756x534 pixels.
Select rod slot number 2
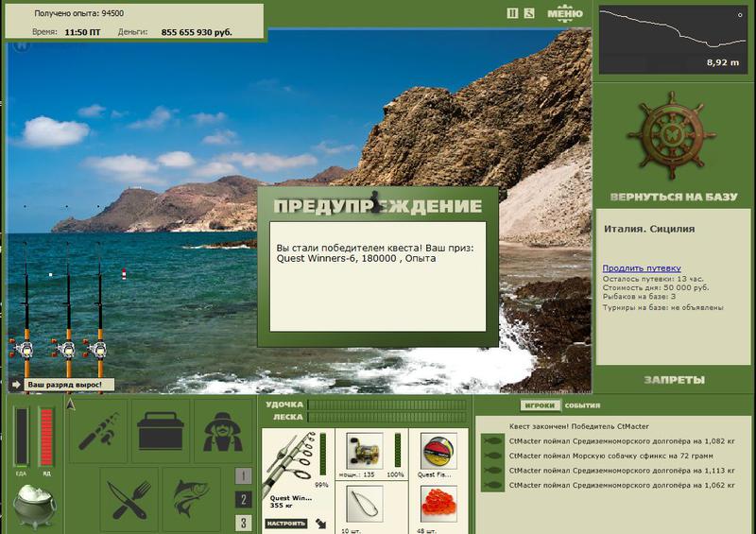click(x=243, y=500)
